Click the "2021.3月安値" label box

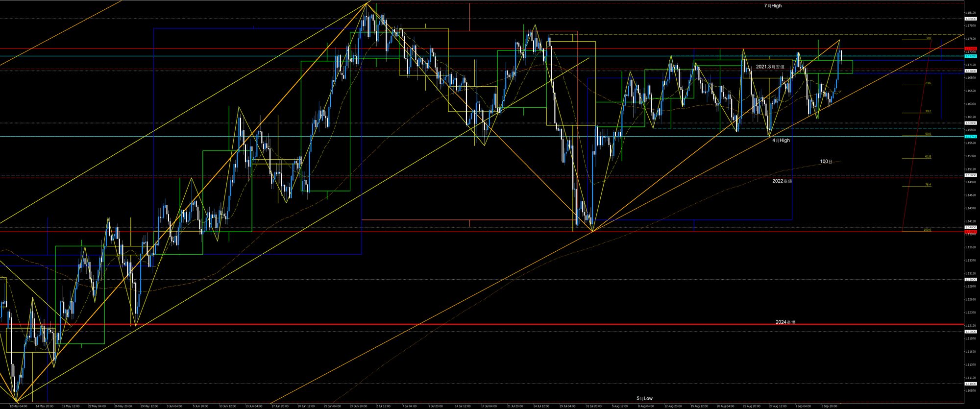tap(770, 67)
